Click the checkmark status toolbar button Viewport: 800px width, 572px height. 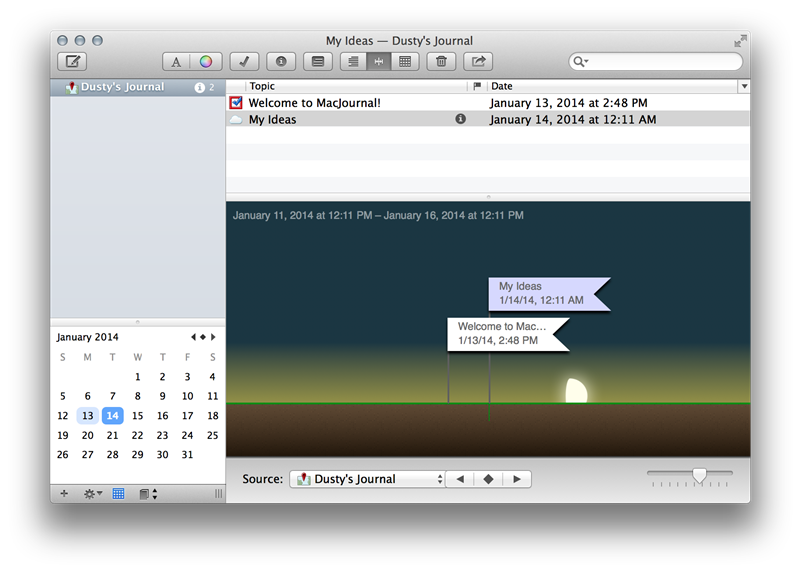click(x=244, y=62)
